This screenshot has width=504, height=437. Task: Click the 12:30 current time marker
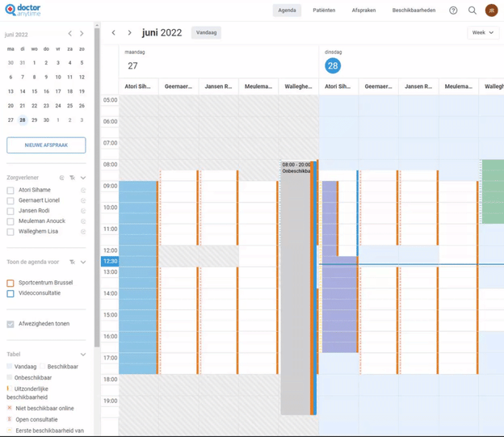point(110,261)
